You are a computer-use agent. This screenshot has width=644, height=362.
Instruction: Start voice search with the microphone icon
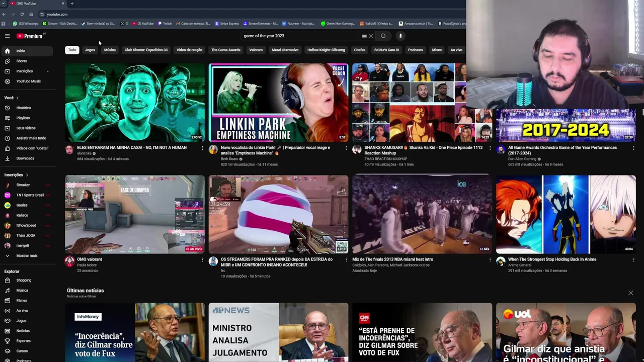(x=400, y=36)
